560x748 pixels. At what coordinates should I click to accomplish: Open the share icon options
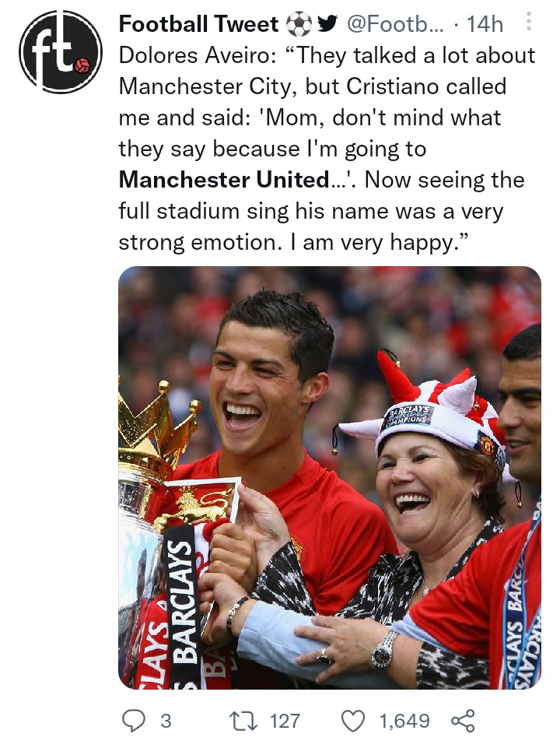pos(463,720)
